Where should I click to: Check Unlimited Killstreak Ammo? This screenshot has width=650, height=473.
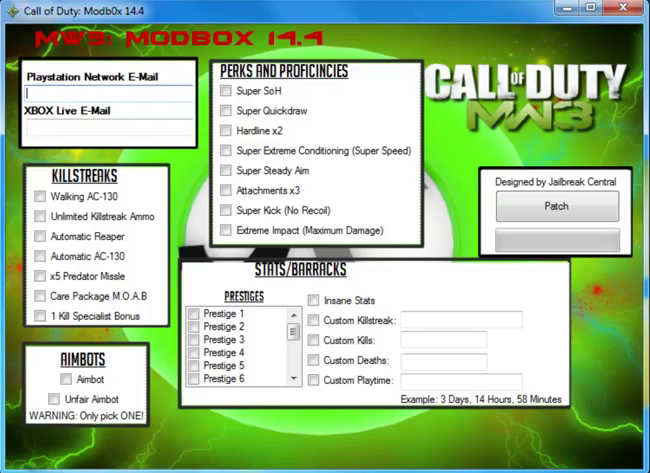pos(40,216)
